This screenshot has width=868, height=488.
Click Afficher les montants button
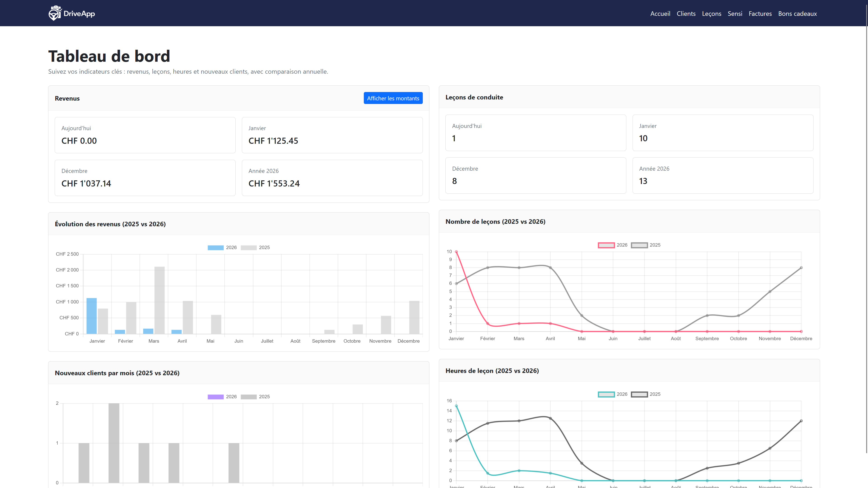(x=393, y=98)
